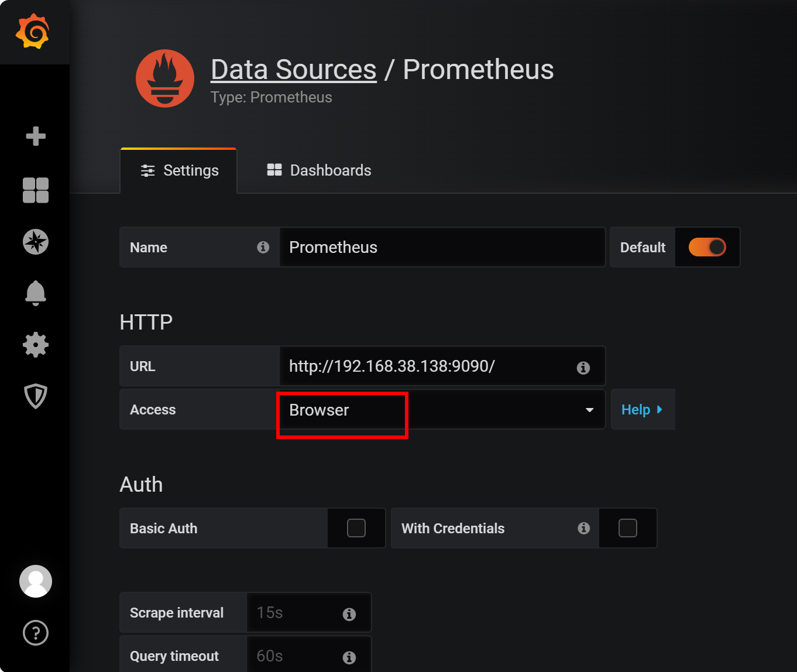Click the Default label
The image size is (797, 672).
pyautogui.click(x=643, y=248)
